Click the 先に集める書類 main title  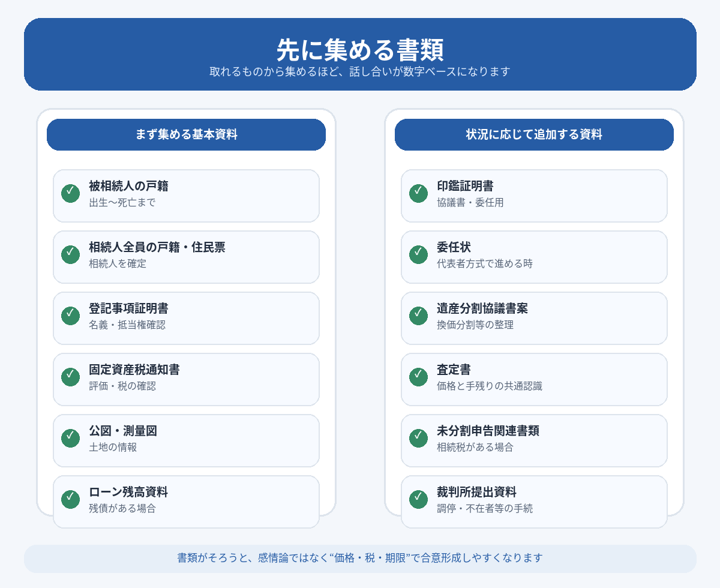tap(360, 49)
